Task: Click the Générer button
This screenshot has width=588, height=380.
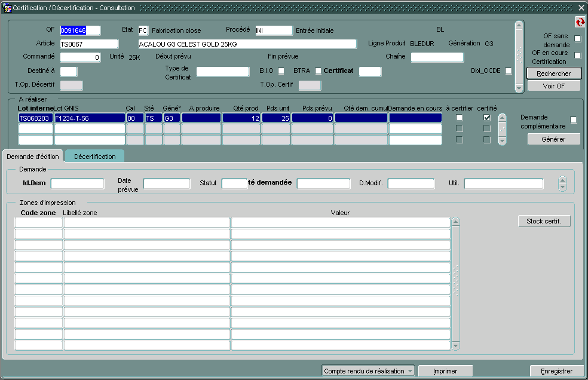Action: 553,139
